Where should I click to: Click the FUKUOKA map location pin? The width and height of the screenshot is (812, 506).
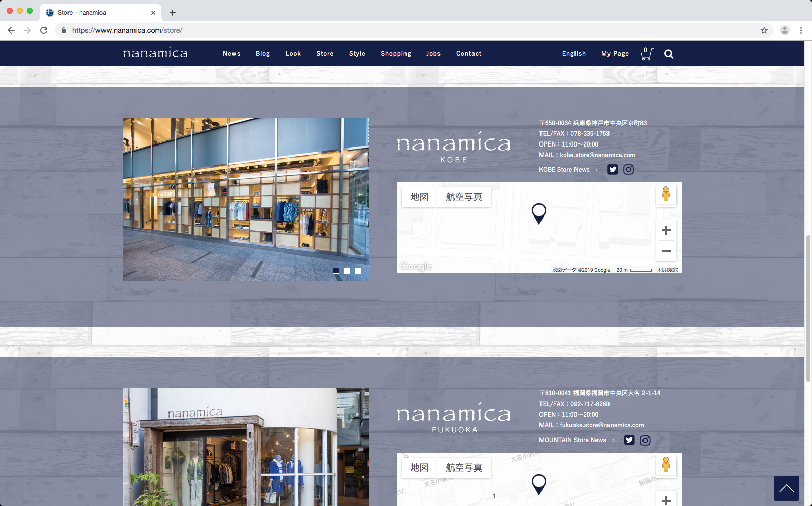point(539,484)
